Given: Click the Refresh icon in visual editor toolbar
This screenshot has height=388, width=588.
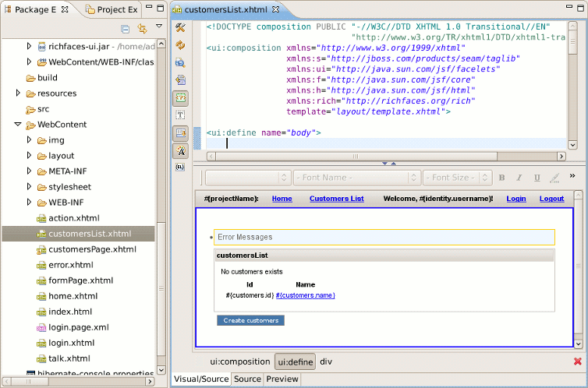Looking at the screenshot, I should pos(181,45).
